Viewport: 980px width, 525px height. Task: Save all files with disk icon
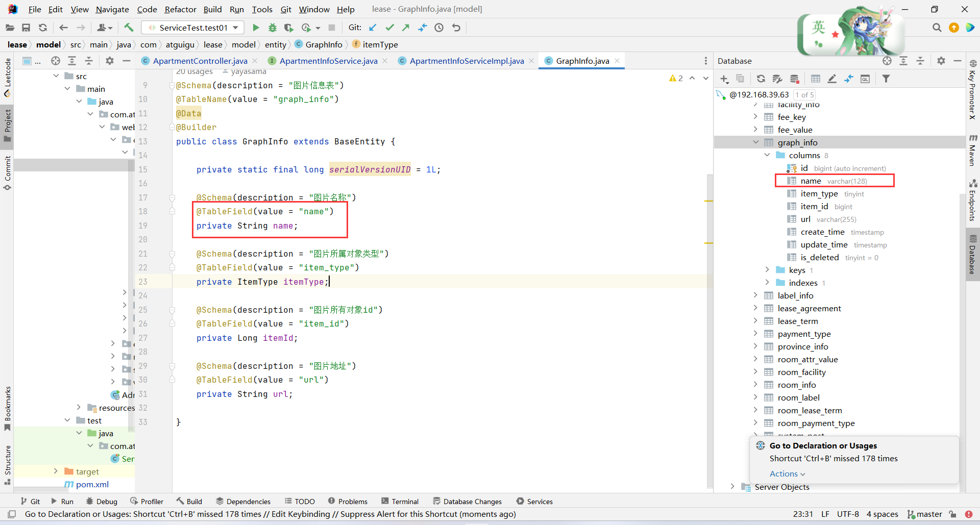[x=26, y=28]
